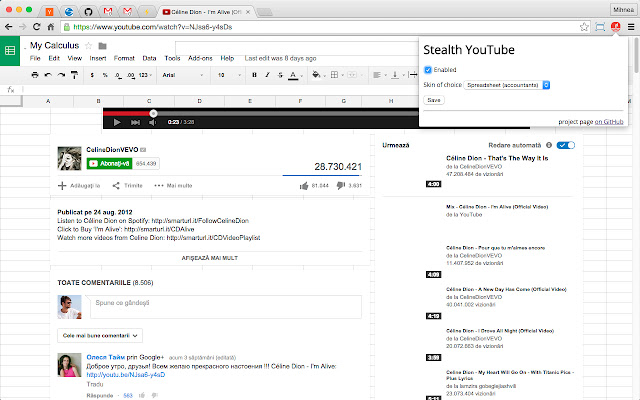Click the like thumbs-up icon
This screenshot has width=640, height=400.
304,186
